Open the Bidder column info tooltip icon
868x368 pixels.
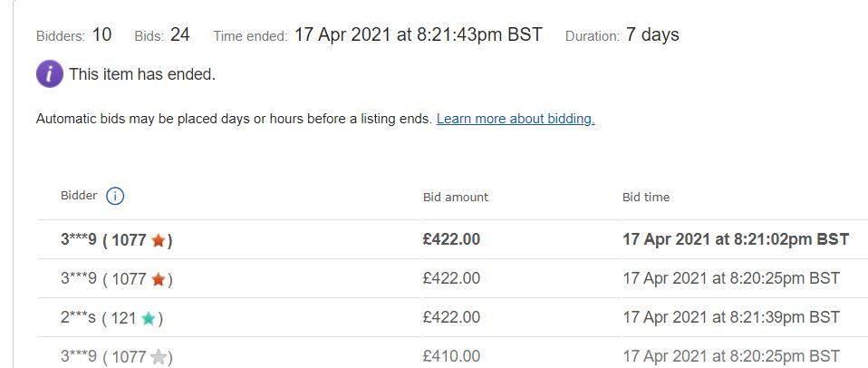pos(115,196)
